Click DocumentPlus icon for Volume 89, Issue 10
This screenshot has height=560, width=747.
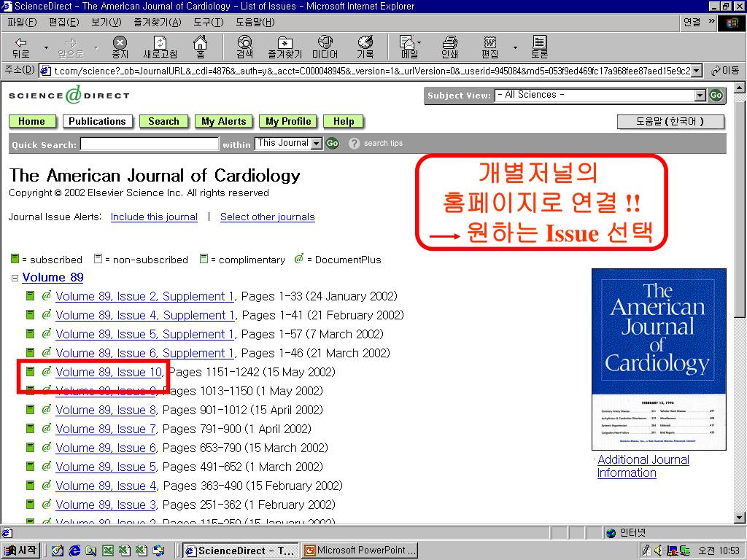[46, 371]
